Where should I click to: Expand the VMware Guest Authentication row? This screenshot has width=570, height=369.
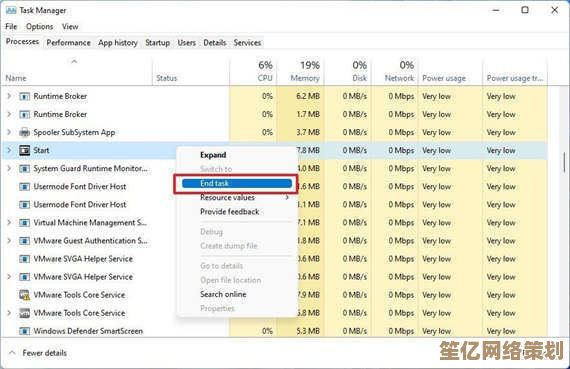[x=9, y=241]
